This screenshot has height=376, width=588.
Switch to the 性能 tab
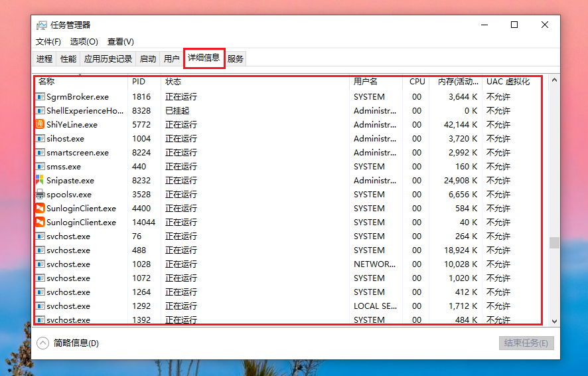coord(68,59)
